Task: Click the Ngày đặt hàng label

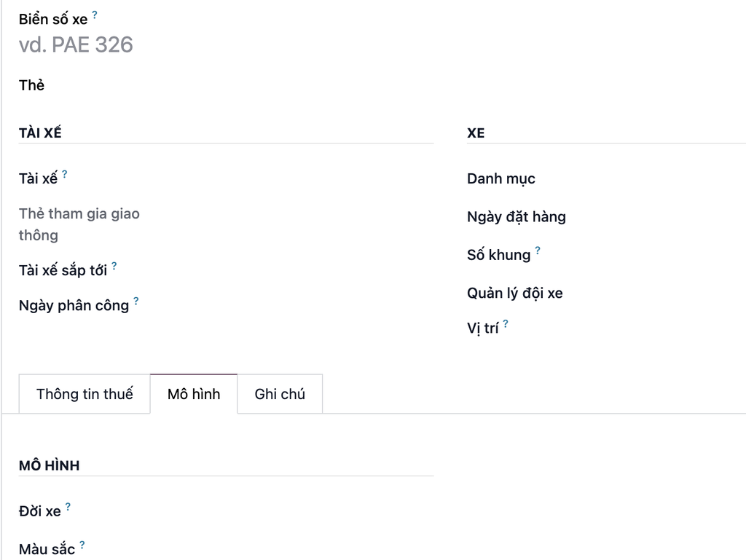Action: pyautogui.click(x=517, y=217)
